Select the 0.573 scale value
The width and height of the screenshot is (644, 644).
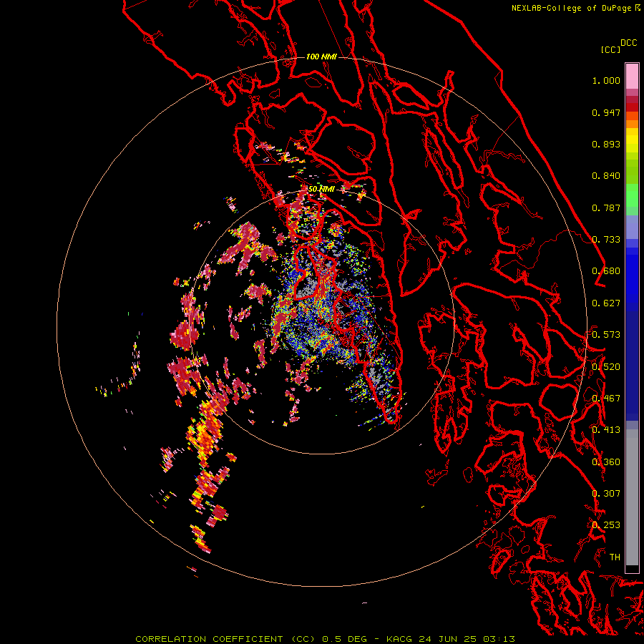(606, 335)
